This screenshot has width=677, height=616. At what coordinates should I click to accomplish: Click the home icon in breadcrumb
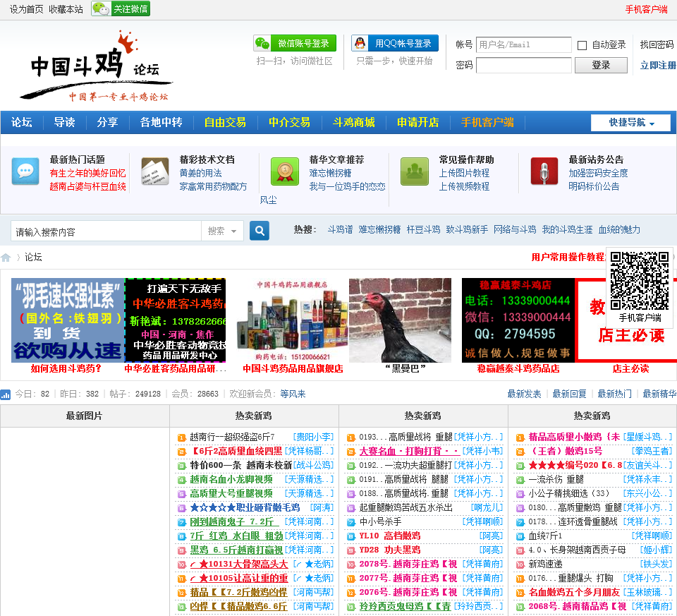tap(6, 258)
